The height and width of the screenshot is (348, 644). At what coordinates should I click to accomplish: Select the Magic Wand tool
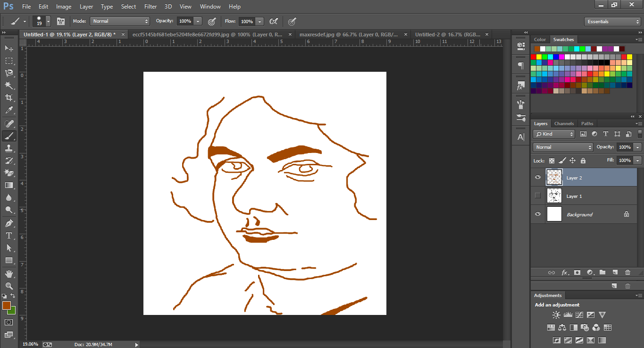[9, 85]
